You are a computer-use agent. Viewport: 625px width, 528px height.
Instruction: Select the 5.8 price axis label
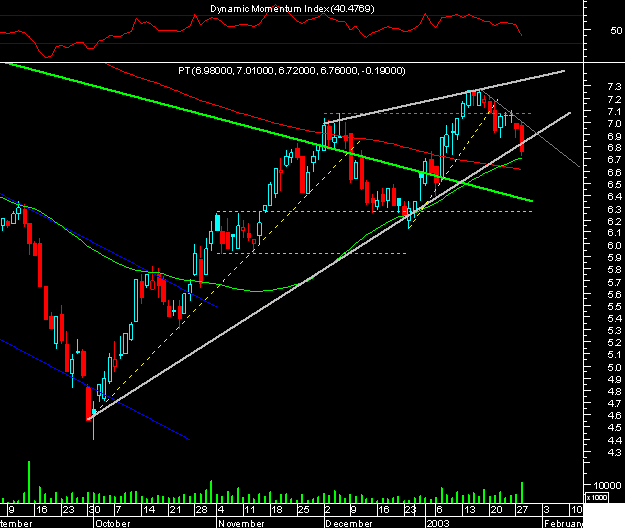614,269
